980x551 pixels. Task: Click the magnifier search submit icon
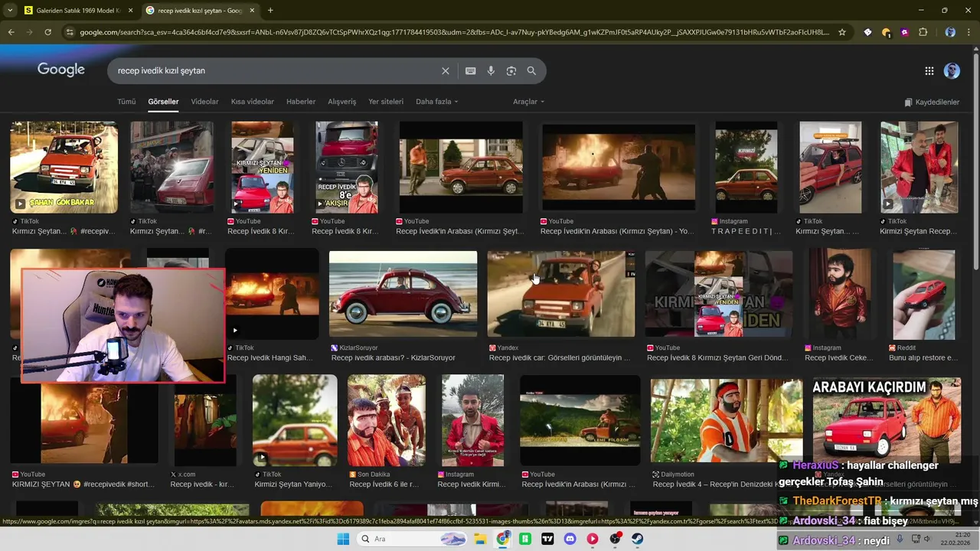531,70
